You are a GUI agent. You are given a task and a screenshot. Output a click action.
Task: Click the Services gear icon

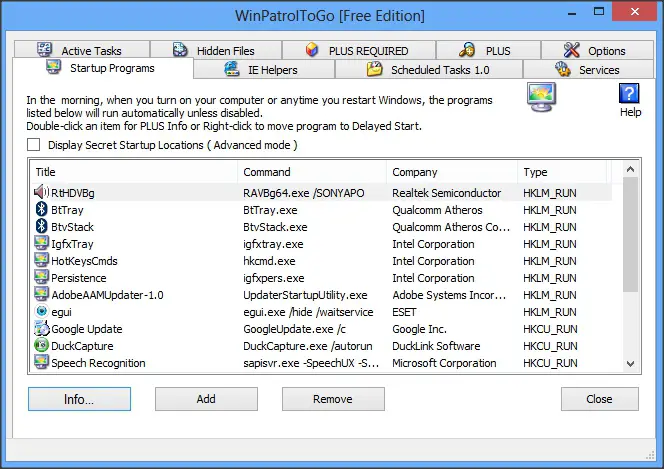563,69
